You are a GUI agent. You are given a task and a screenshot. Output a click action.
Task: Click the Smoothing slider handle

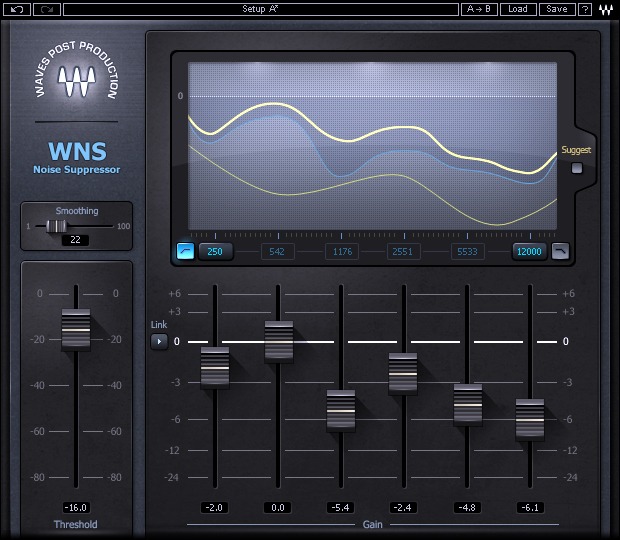(x=56, y=227)
